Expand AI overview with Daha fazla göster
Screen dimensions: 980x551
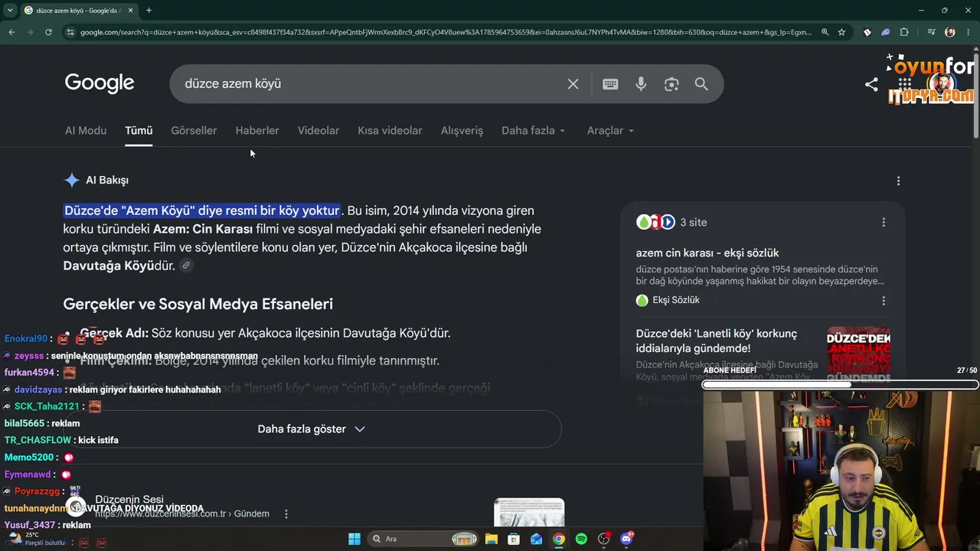pos(312,429)
